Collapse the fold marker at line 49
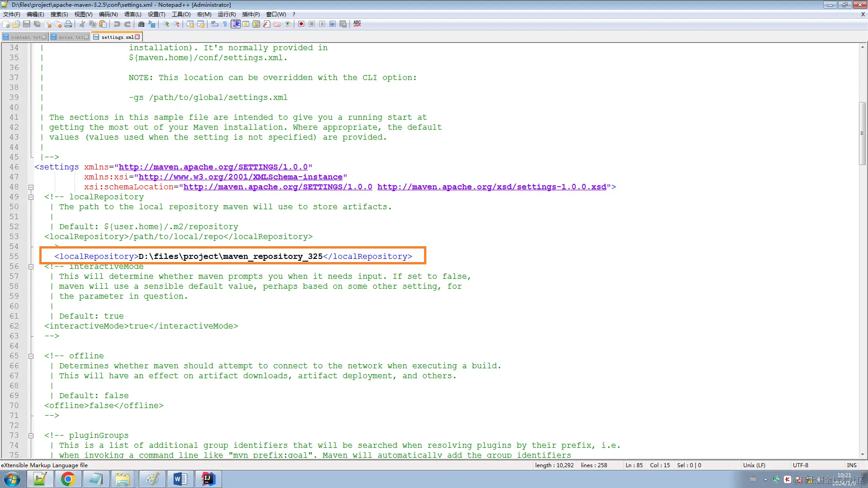Image resolution: width=868 pixels, height=488 pixels. pos(31,197)
